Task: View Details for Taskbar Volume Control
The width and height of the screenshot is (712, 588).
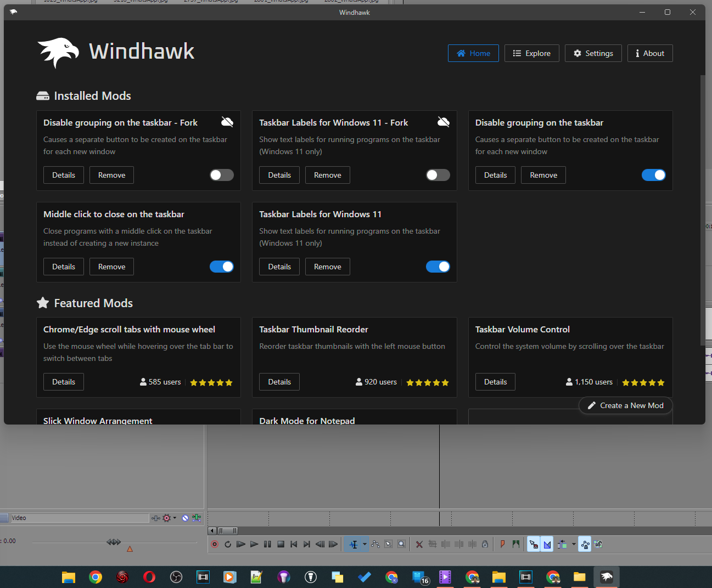Action: tap(496, 382)
